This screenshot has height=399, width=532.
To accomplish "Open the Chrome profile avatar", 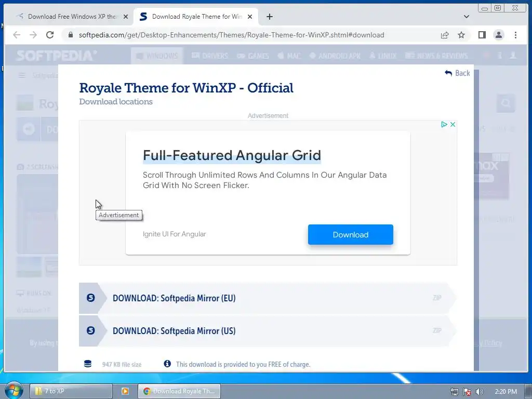I will point(499,35).
